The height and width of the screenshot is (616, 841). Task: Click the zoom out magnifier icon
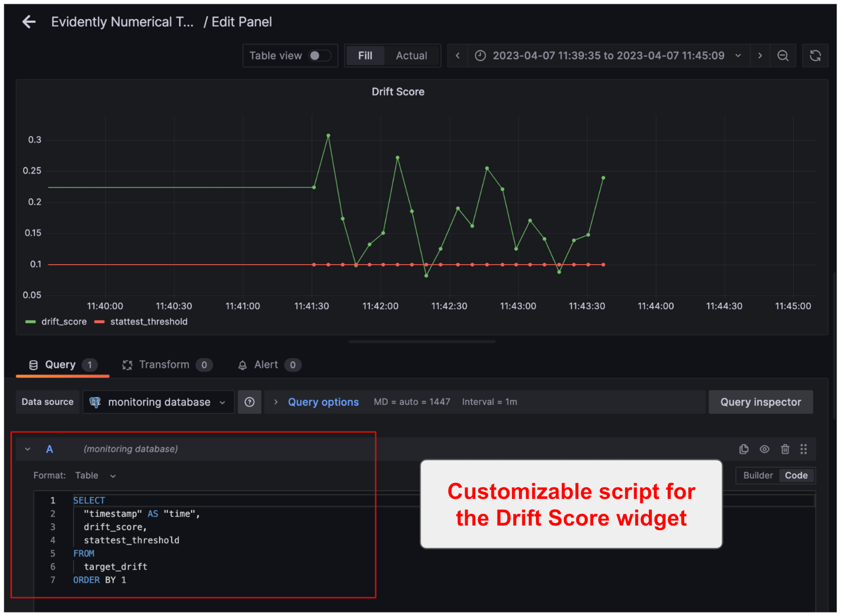(x=783, y=55)
